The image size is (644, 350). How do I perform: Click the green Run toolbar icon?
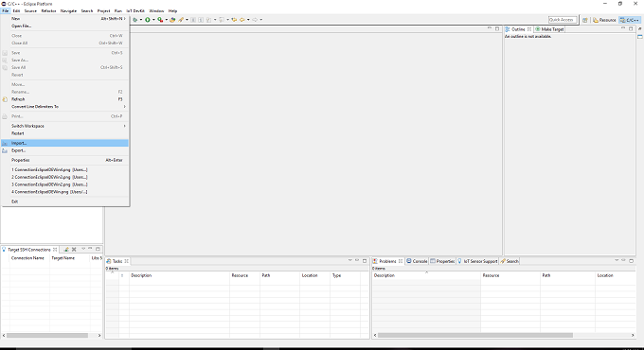(x=147, y=20)
